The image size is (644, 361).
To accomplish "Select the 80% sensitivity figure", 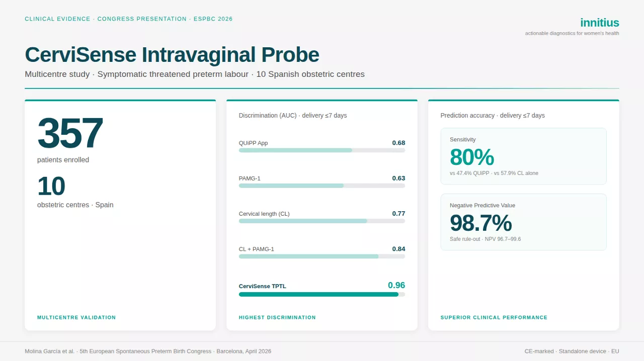I will point(472,157).
